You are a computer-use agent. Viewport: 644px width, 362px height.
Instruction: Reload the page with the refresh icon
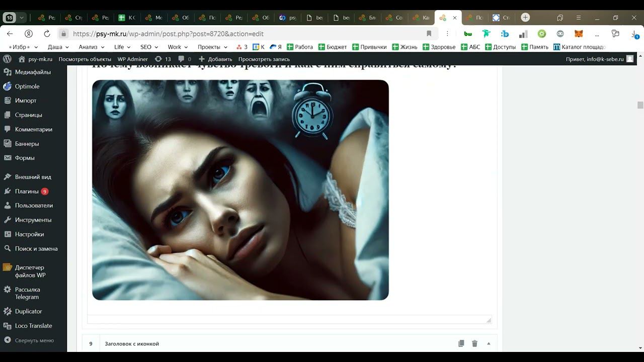pos(47,34)
